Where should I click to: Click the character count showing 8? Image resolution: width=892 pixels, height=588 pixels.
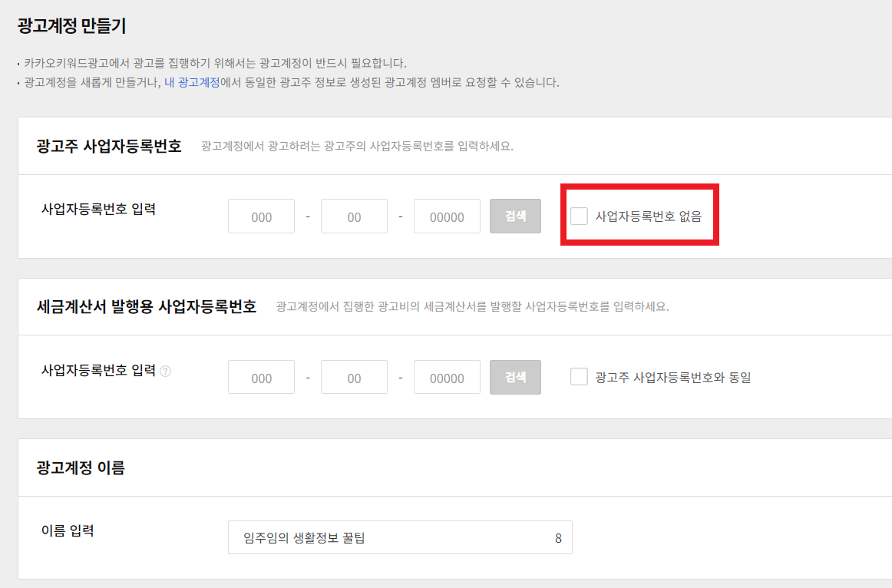[560, 537]
